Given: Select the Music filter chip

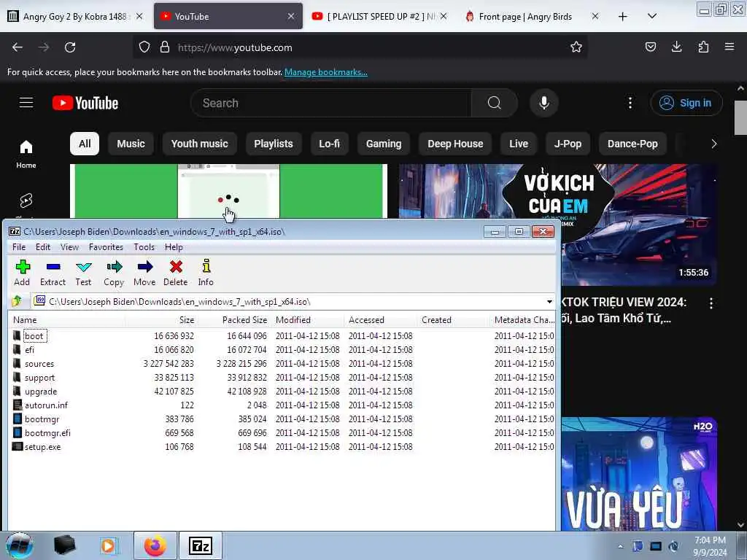Looking at the screenshot, I should [131, 144].
